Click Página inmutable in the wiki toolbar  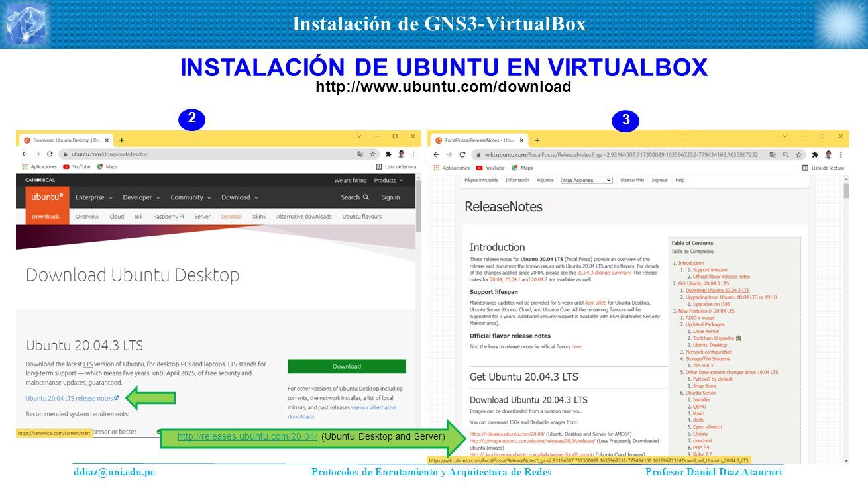tap(481, 180)
